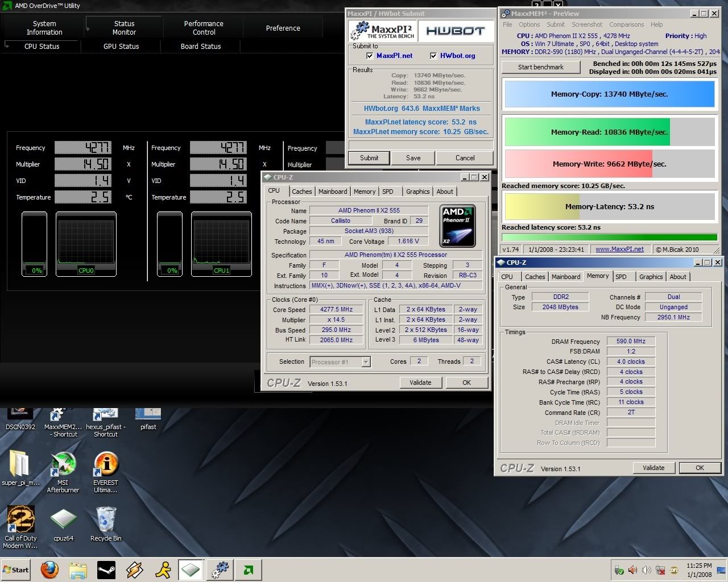Launch Winamp from the taskbar
Screen dimensions: 728x582
pyautogui.click(x=135, y=570)
